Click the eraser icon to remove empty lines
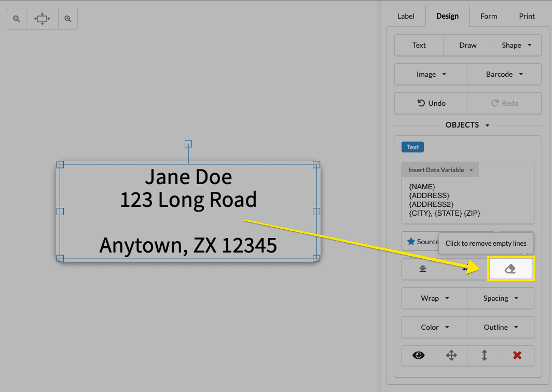 tap(510, 269)
